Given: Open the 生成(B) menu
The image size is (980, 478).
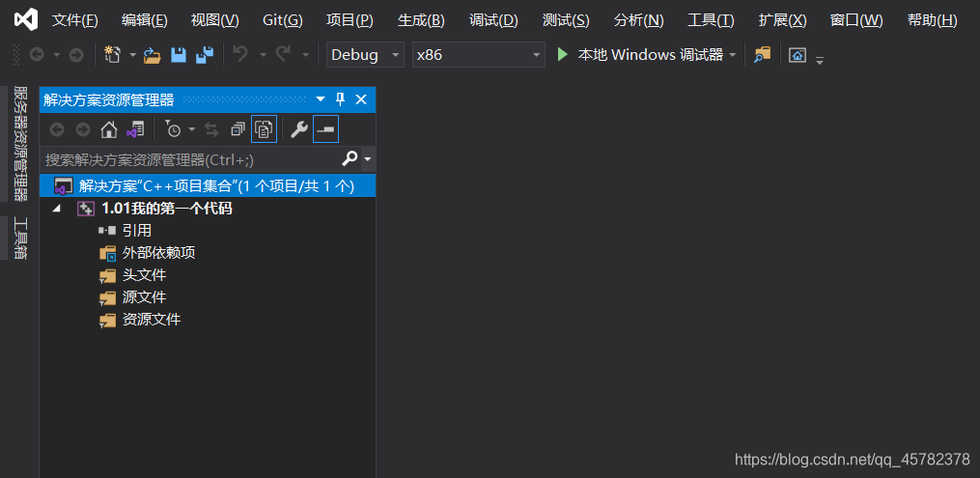Looking at the screenshot, I should 421,20.
